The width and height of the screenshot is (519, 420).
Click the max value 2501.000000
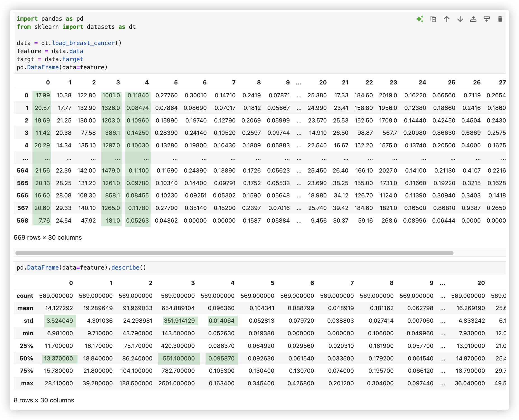pos(176,383)
